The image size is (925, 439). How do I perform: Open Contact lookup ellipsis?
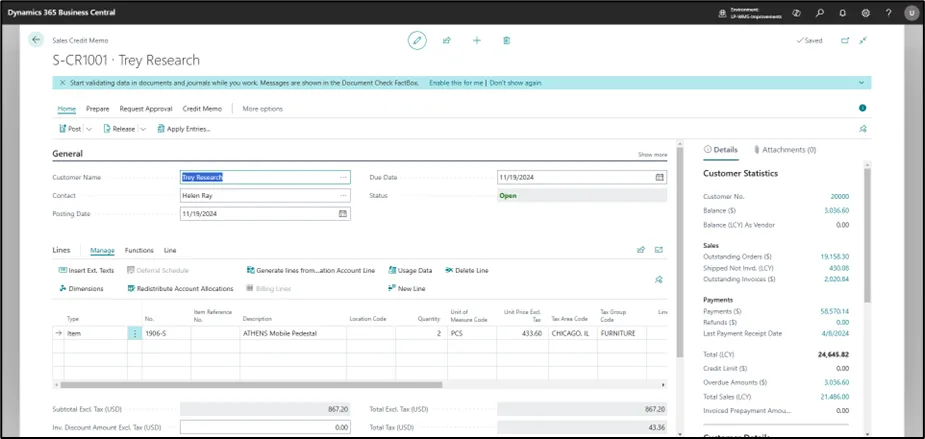343,195
